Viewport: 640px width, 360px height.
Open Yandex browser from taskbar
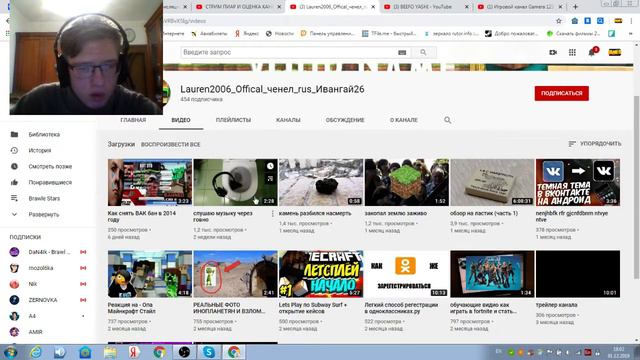pos(134,352)
